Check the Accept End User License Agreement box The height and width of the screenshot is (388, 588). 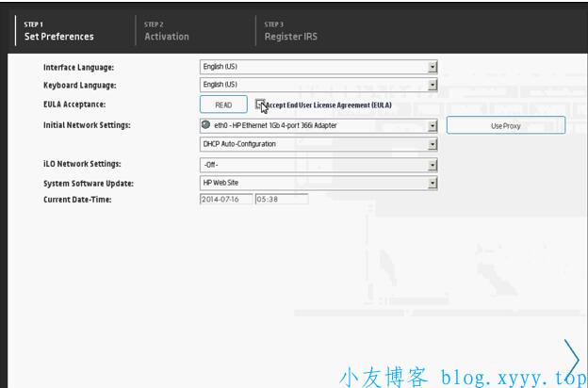tap(260, 105)
